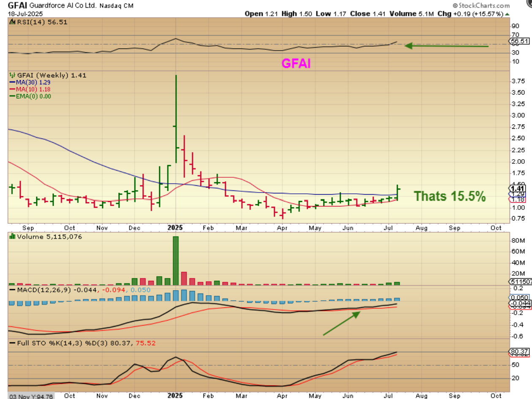This screenshot has height=399, width=532.
Task: Click the 03 Nov Y:94.76 cursor readout
Action: (x=30, y=396)
